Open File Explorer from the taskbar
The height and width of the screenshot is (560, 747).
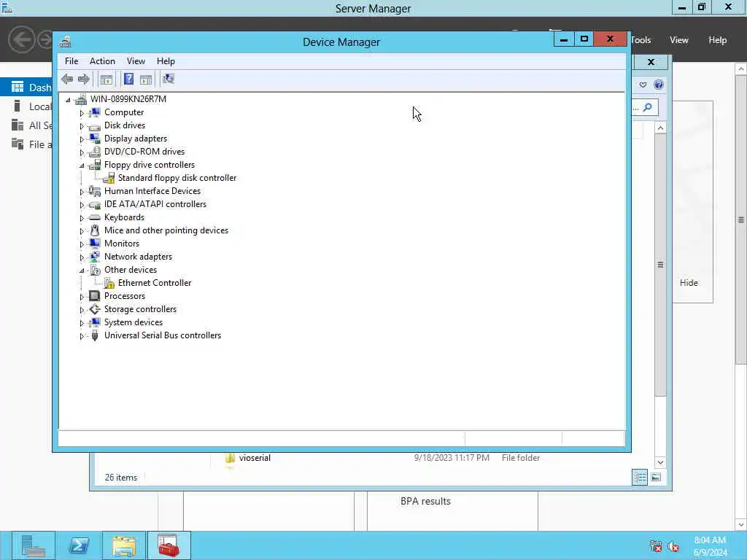click(x=124, y=545)
